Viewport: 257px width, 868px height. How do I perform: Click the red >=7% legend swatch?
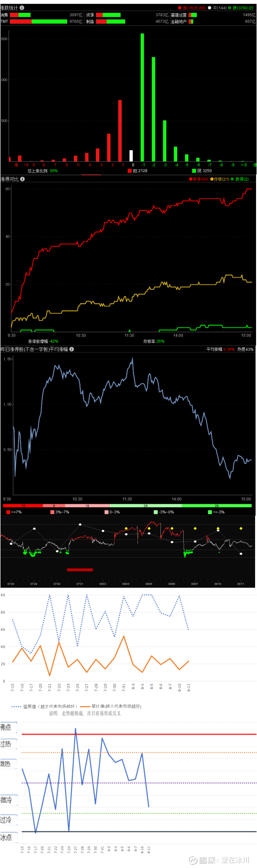9,512
